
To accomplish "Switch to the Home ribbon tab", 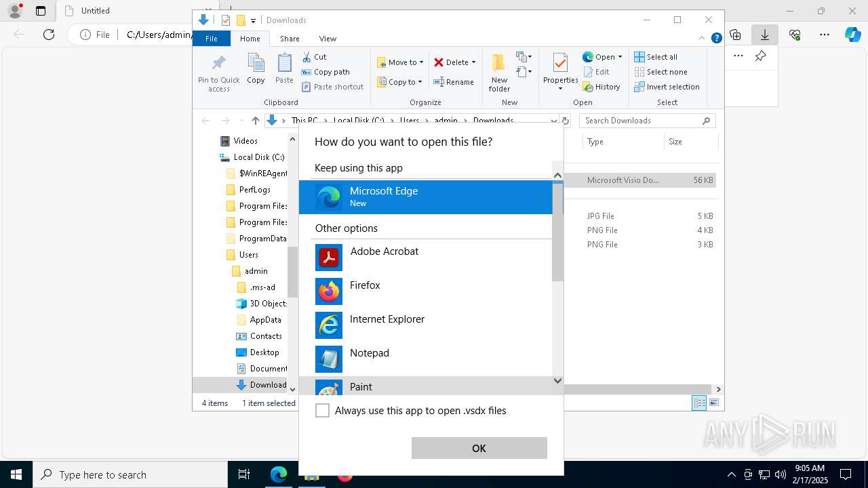I will (250, 39).
